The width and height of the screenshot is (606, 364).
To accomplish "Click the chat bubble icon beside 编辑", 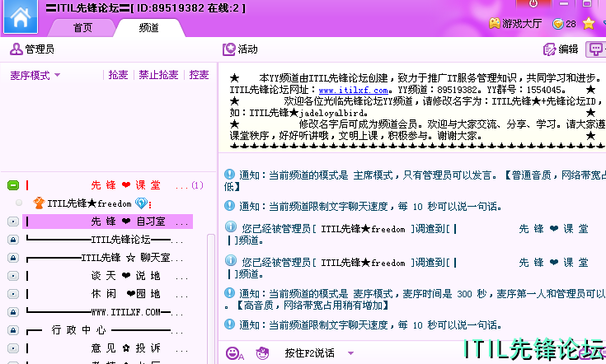I will click(x=595, y=49).
